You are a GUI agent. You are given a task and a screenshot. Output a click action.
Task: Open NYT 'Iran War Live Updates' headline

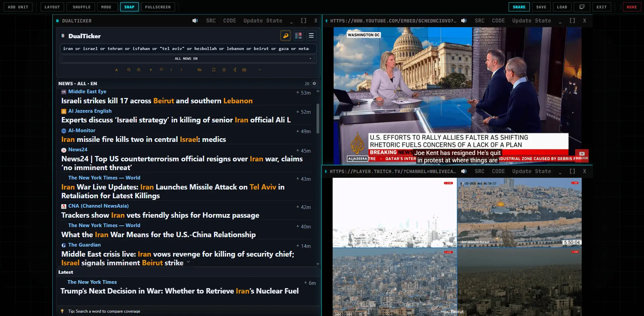click(x=173, y=192)
